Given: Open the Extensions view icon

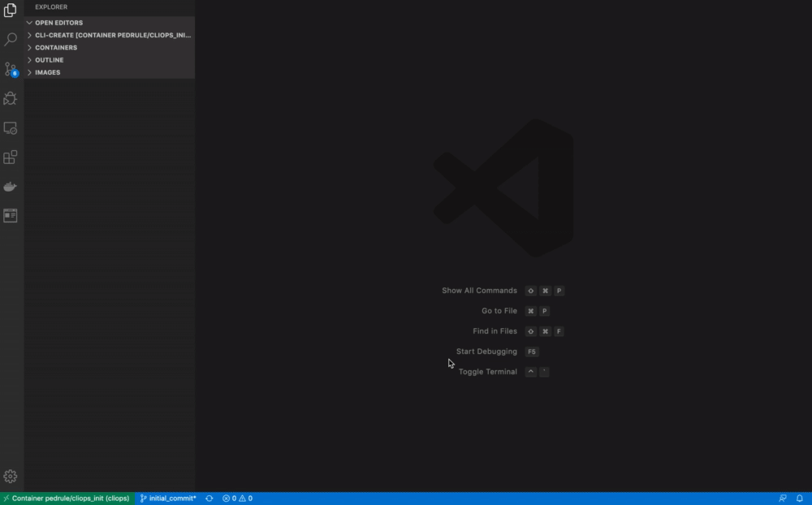Looking at the screenshot, I should pos(11,158).
